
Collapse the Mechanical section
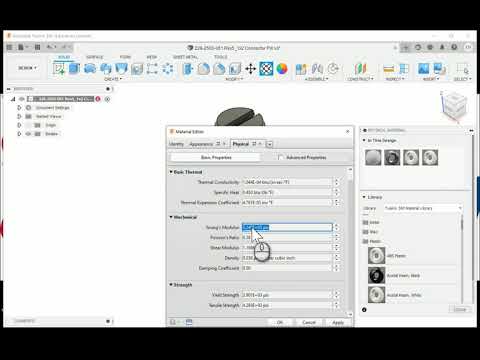(171, 217)
